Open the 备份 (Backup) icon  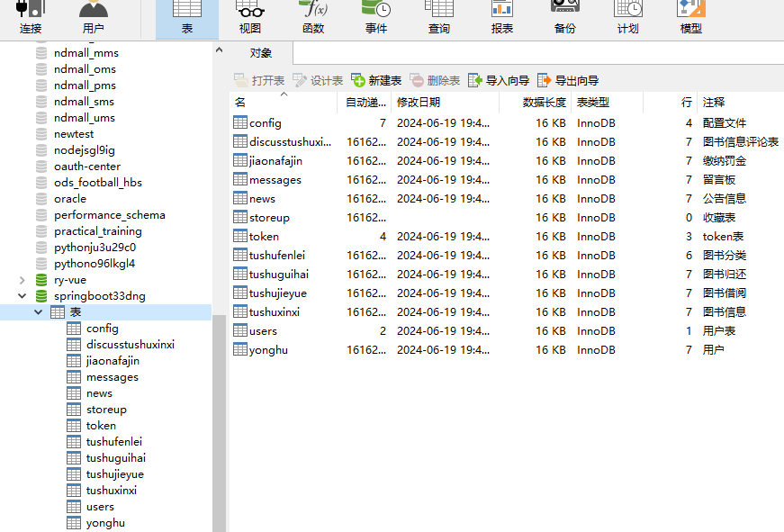pos(564,16)
